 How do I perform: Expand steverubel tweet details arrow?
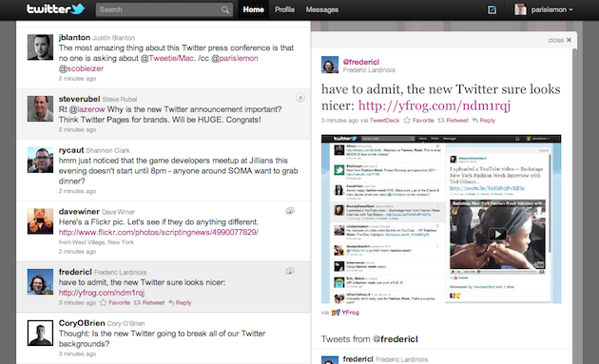click(300, 98)
